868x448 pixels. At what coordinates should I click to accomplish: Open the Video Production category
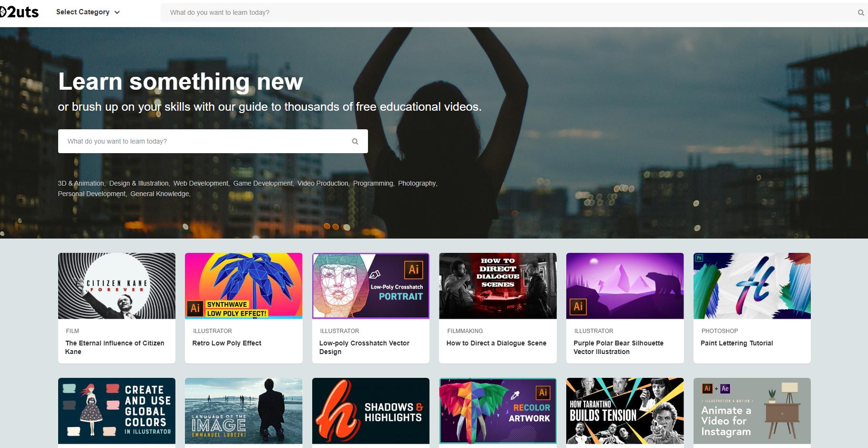tap(323, 183)
